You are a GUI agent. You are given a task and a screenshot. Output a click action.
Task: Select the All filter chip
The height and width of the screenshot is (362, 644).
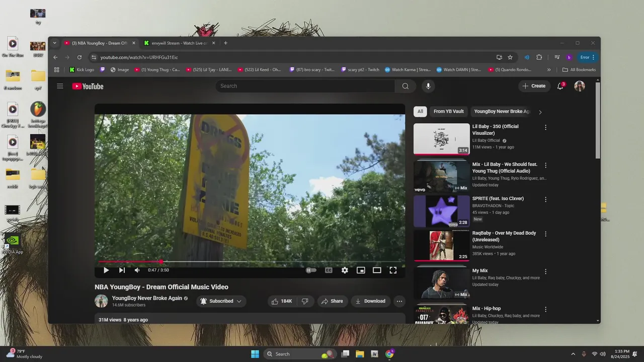coord(420,112)
